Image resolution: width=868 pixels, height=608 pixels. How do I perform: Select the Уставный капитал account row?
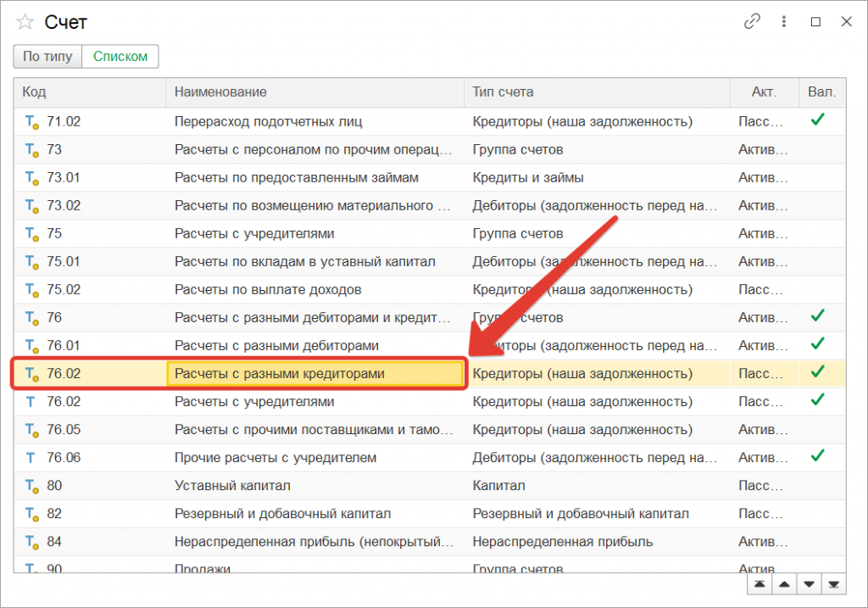pyautogui.click(x=232, y=486)
